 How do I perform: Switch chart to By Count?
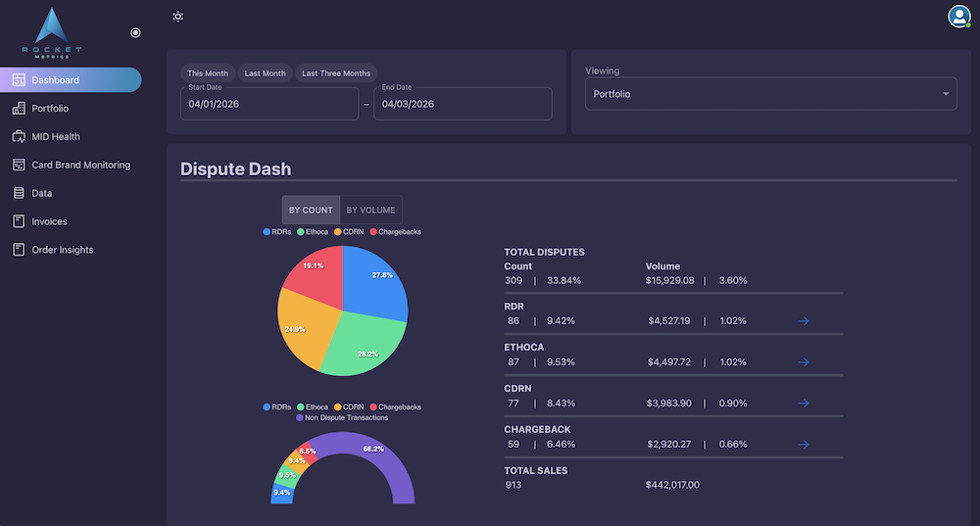[311, 210]
